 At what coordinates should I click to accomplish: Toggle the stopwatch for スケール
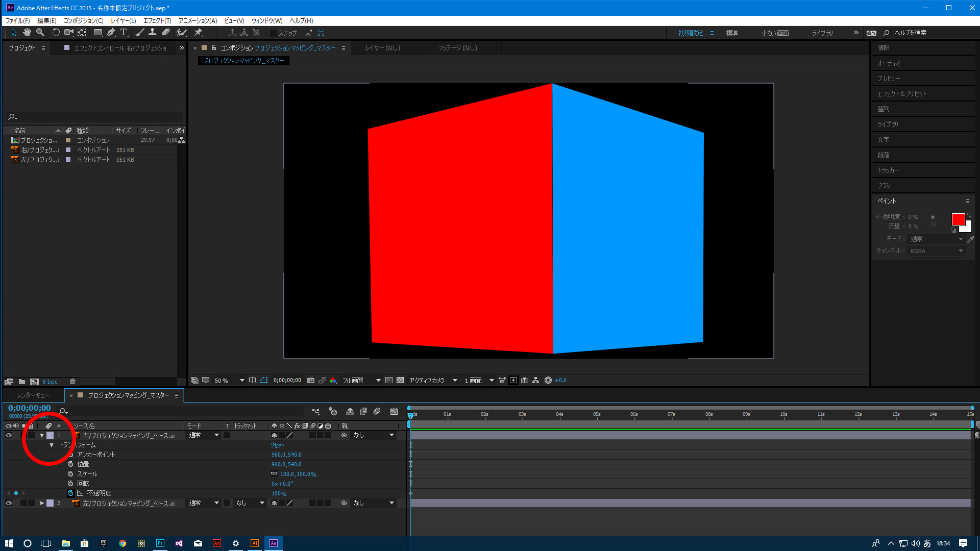pos(70,474)
